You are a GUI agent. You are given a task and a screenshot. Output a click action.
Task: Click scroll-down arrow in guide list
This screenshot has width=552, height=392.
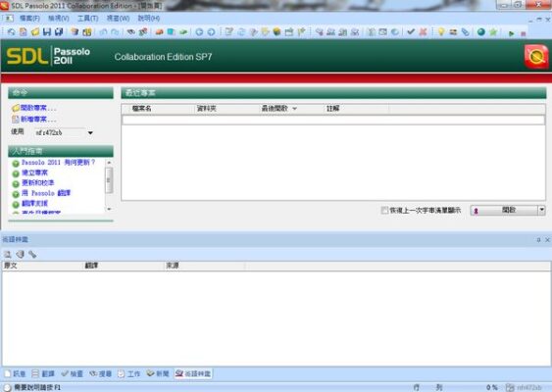point(109,209)
